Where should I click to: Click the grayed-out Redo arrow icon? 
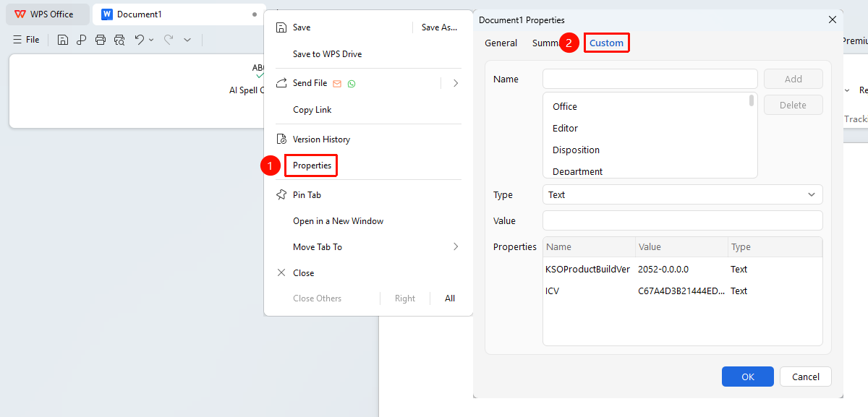[x=169, y=40]
